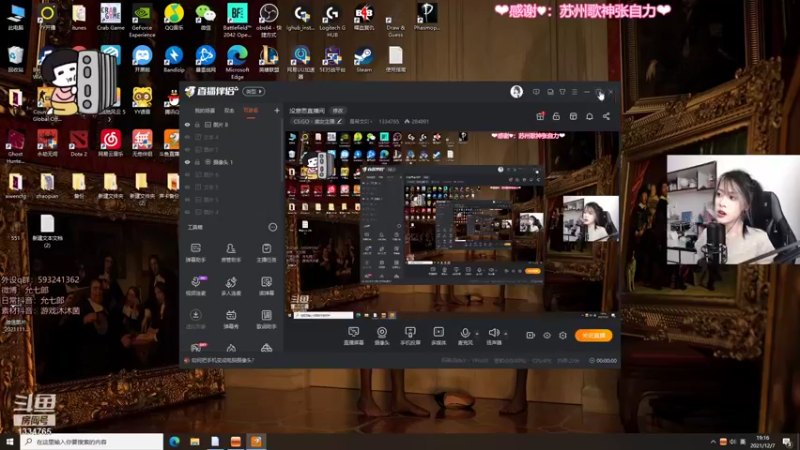Open the hamburger menu icon in the title bar
Viewport: 800px width, 450px height.
(x=574, y=92)
